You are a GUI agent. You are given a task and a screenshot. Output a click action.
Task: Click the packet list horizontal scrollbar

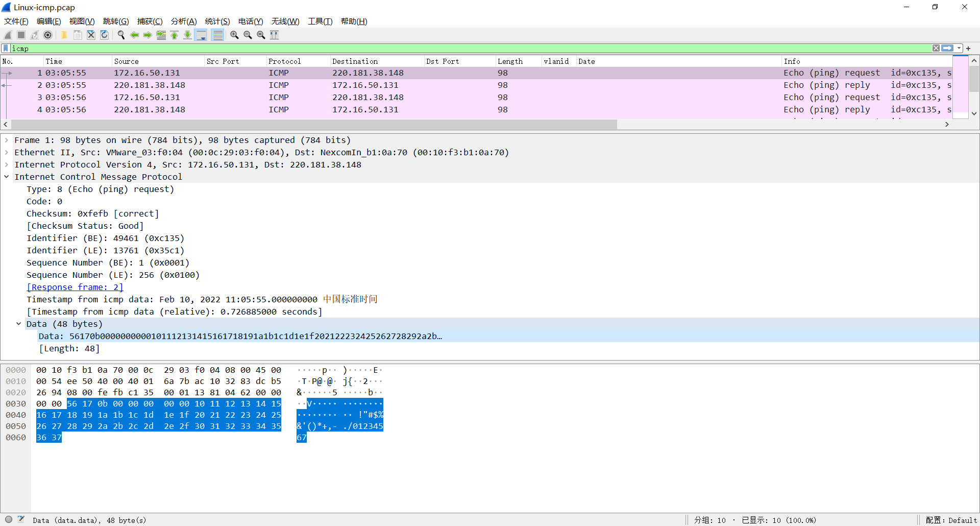314,124
